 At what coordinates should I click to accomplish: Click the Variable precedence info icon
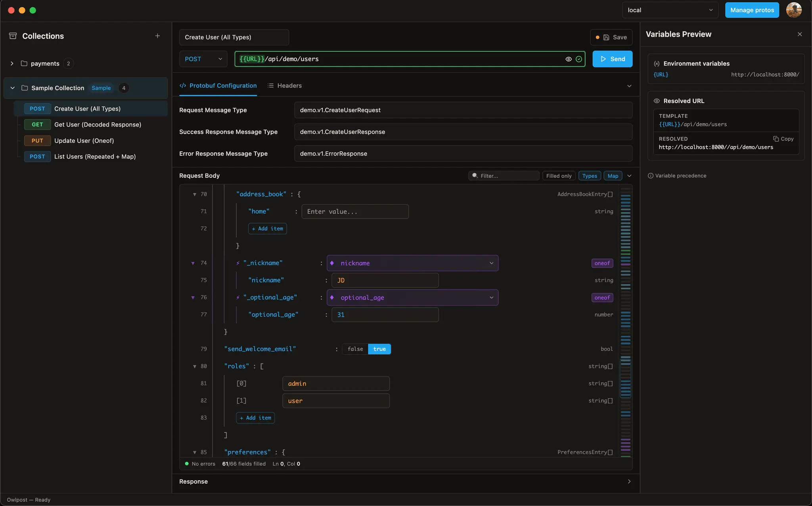(x=651, y=176)
